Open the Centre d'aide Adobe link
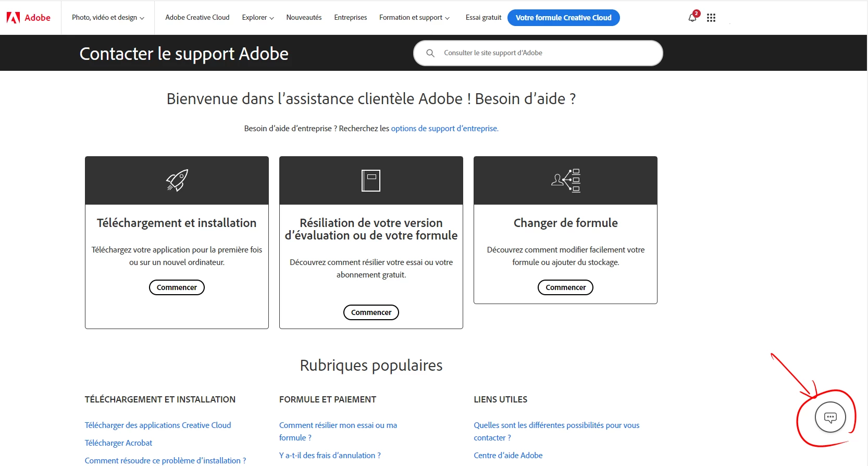Image resolution: width=868 pixels, height=466 pixels. coord(508,456)
